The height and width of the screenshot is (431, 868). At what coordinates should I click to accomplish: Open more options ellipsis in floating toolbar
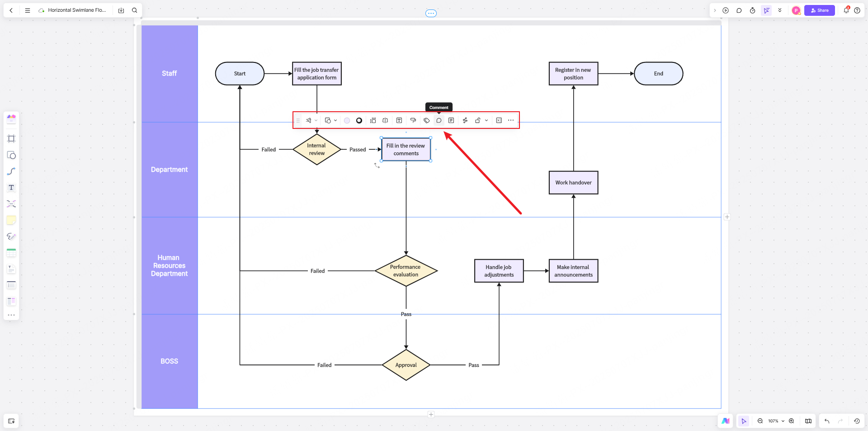(x=511, y=120)
